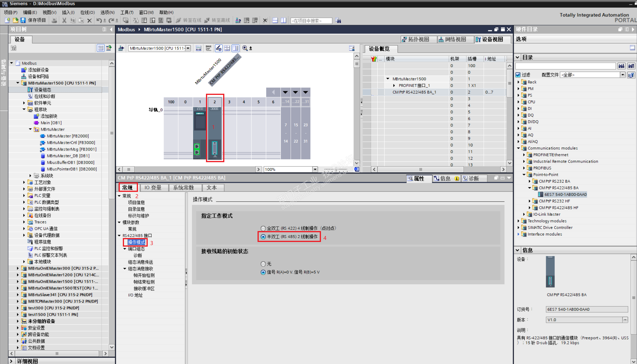
Task: Click the zoom magnifier in the device view toolbar
Action: point(245,48)
